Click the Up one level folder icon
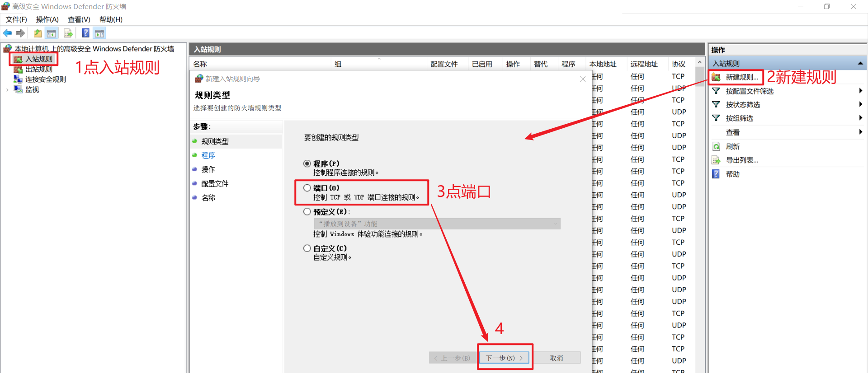868x373 pixels. click(38, 33)
